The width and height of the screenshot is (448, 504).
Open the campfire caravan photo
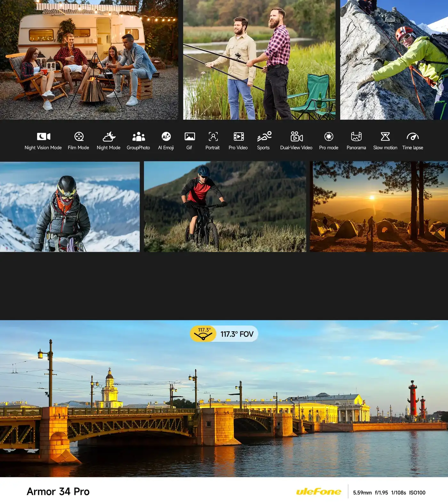(x=89, y=60)
